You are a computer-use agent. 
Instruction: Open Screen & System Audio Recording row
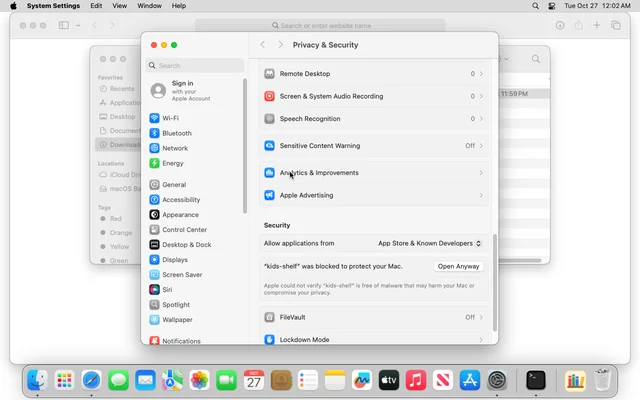tap(374, 96)
